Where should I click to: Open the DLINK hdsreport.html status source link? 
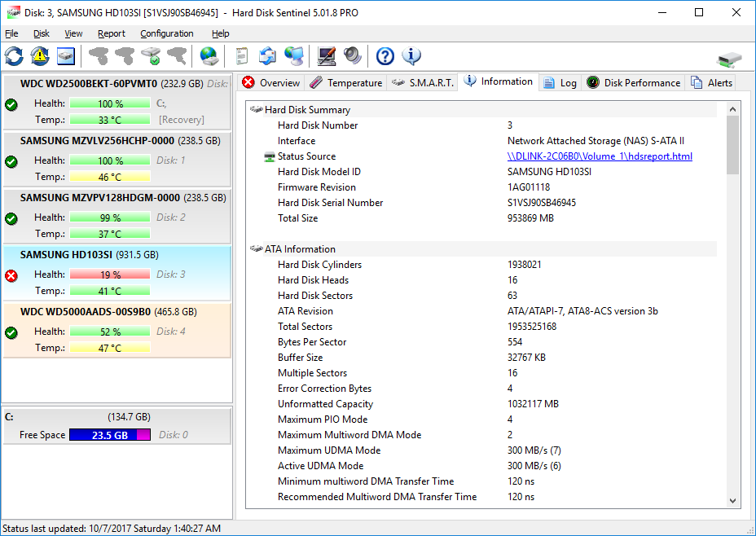click(x=600, y=156)
